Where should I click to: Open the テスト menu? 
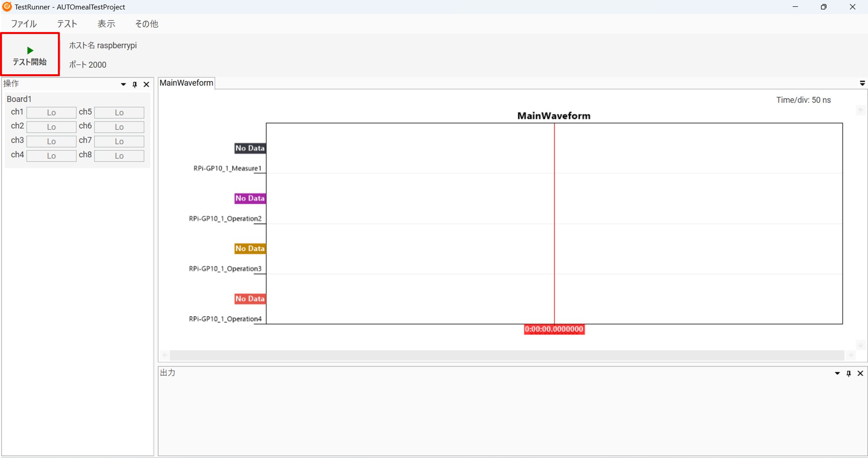click(x=67, y=24)
